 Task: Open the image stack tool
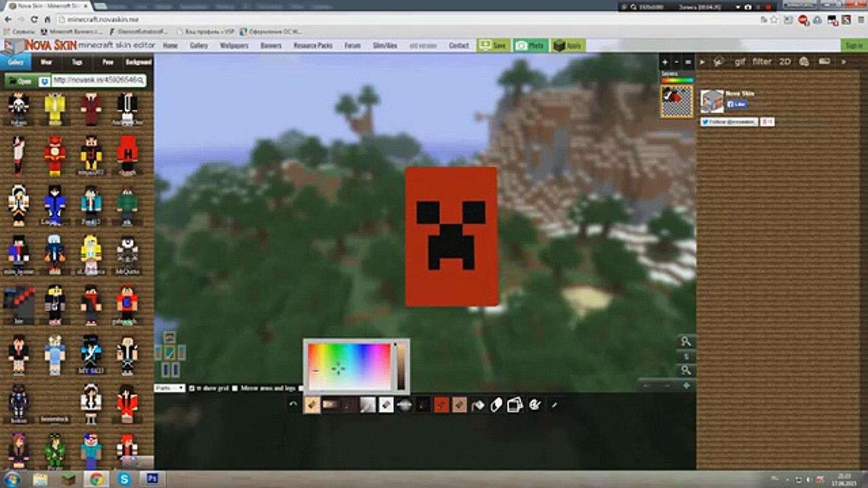515,405
